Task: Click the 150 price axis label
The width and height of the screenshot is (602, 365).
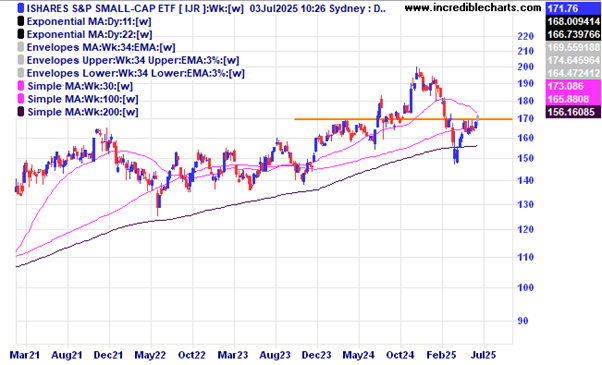Action: click(526, 158)
